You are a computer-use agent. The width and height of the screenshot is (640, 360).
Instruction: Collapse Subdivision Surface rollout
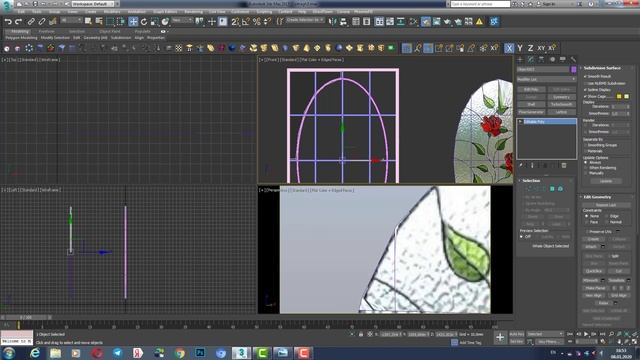click(602, 68)
